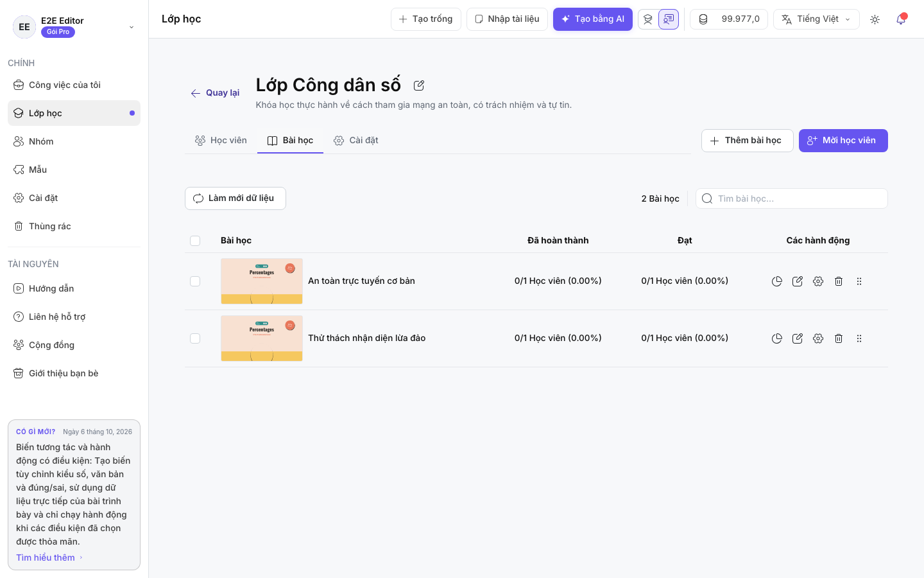Click Mời học viên button

pyautogui.click(x=843, y=141)
